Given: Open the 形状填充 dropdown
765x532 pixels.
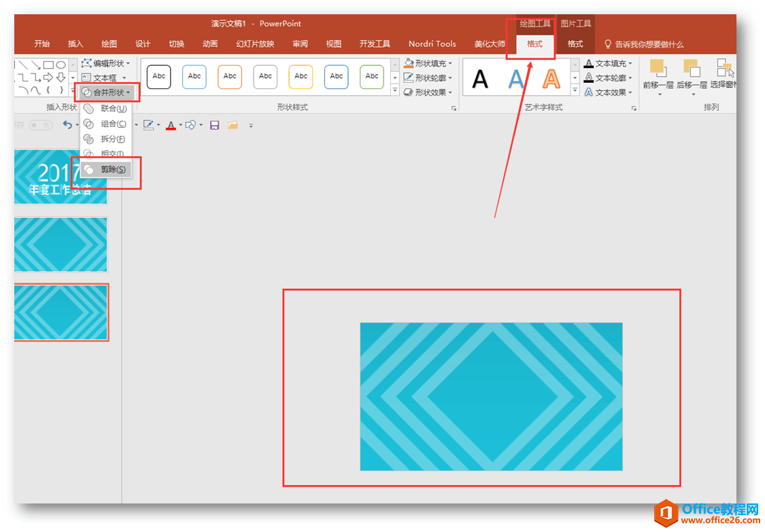Looking at the screenshot, I should [x=428, y=63].
